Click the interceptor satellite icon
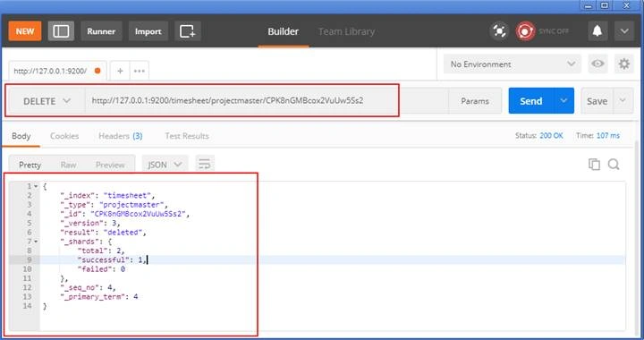 click(499, 31)
